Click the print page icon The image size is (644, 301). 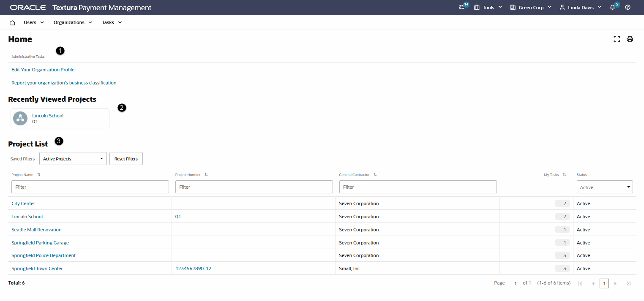630,39
